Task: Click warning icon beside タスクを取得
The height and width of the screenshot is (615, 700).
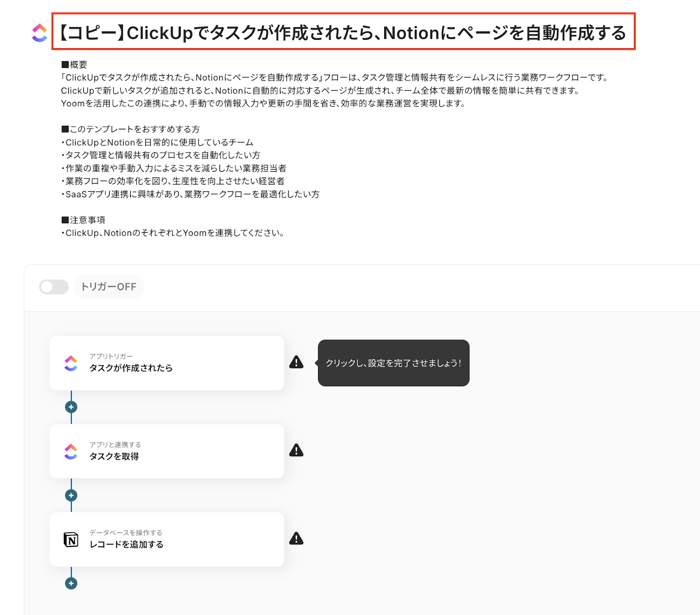Action: (296, 450)
